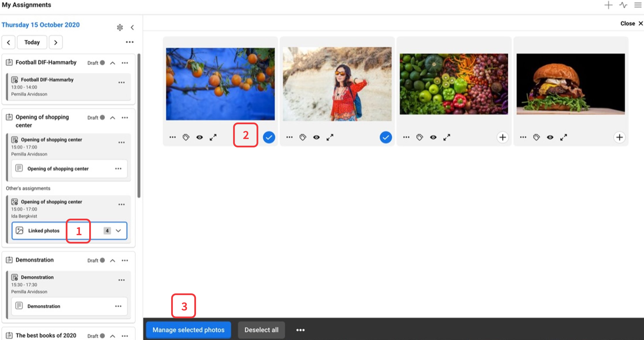Screen dimensions: 644x340
Task: Collapse the Football DIF-Hammarby plan
Action: click(x=113, y=63)
